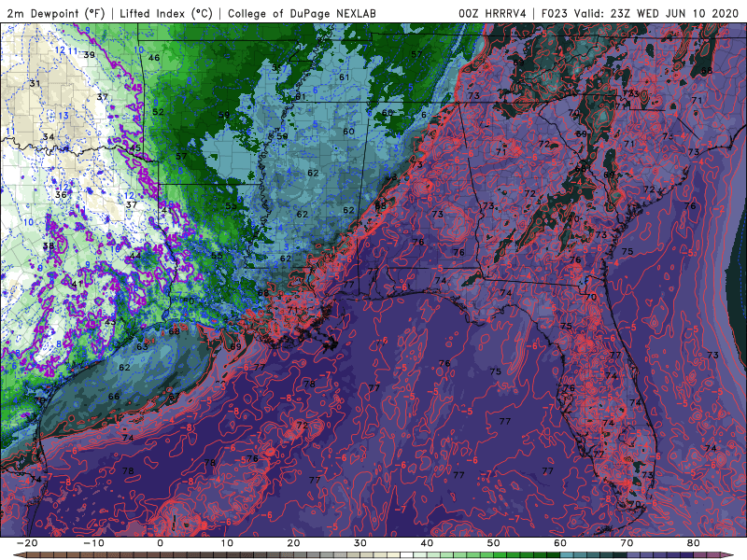This screenshot has width=747, height=560.
Task: Click the -10 label on the color scale
Action: (93, 543)
